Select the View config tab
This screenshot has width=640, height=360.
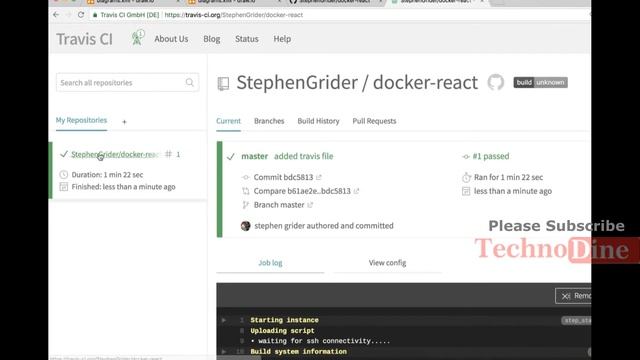tap(387, 263)
